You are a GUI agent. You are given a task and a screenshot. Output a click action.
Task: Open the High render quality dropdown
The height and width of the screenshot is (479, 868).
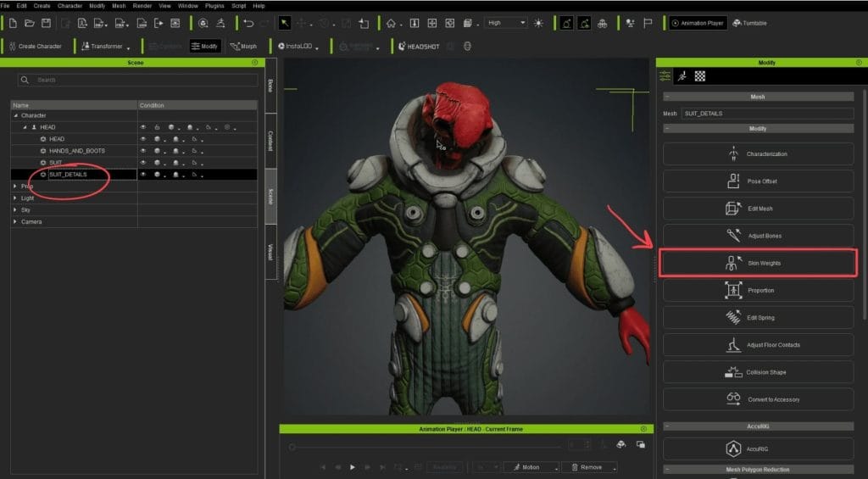(x=506, y=23)
